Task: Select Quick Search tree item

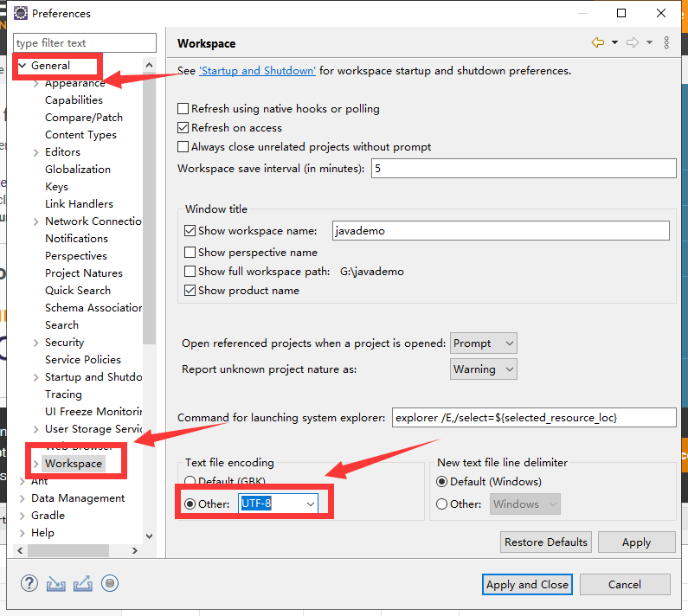Action: 78,291
